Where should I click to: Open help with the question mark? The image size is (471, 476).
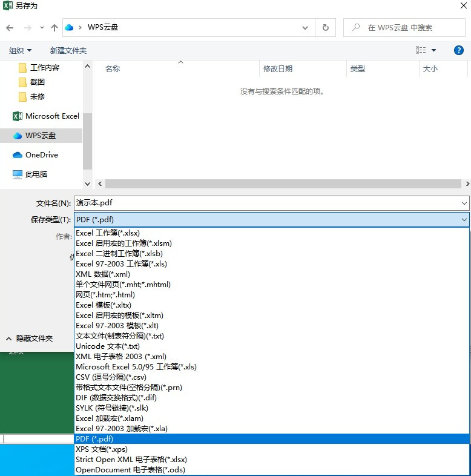(x=458, y=50)
